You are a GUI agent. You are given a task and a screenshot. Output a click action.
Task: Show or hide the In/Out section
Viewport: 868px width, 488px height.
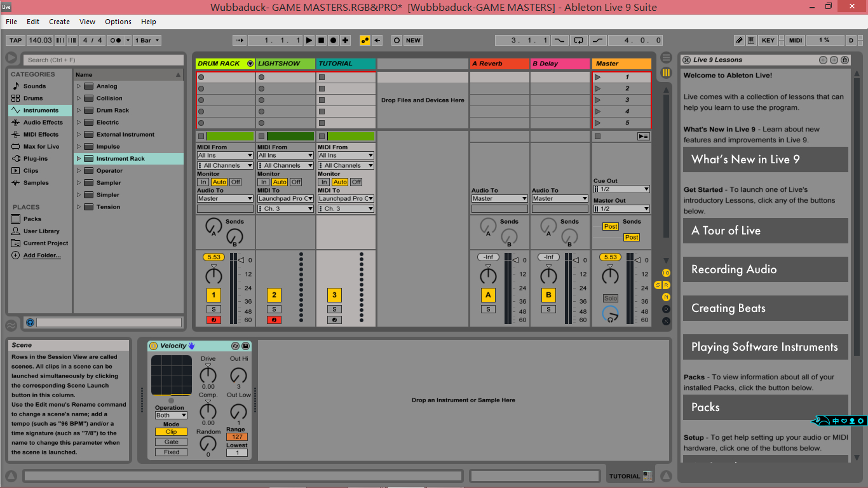point(666,273)
